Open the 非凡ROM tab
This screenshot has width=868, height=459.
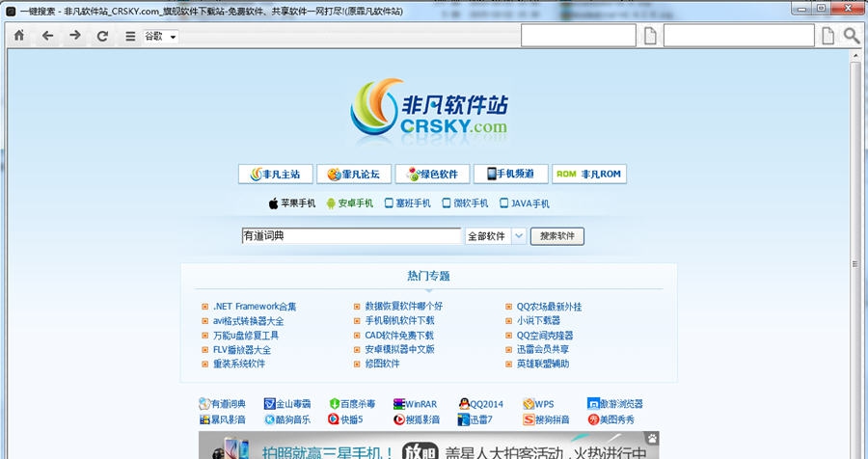589,174
